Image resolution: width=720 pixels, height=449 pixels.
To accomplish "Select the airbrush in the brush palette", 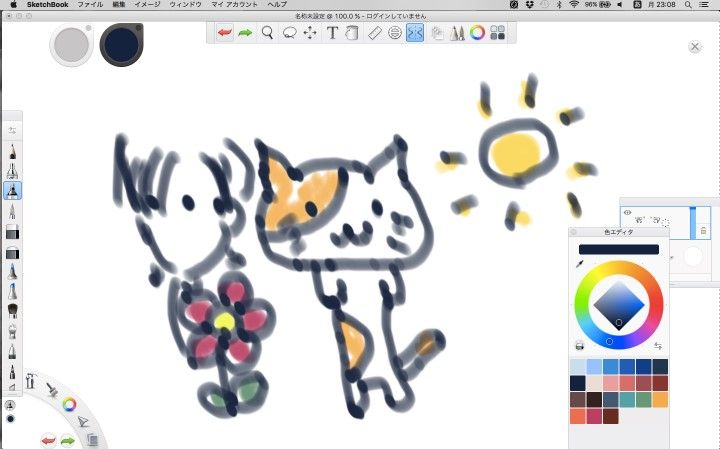I will [12, 171].
